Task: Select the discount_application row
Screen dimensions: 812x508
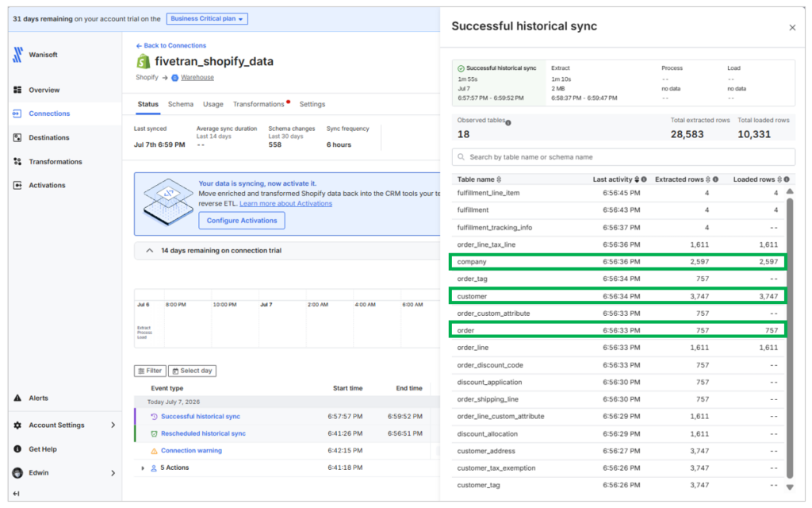Action: tap(618, 383)
